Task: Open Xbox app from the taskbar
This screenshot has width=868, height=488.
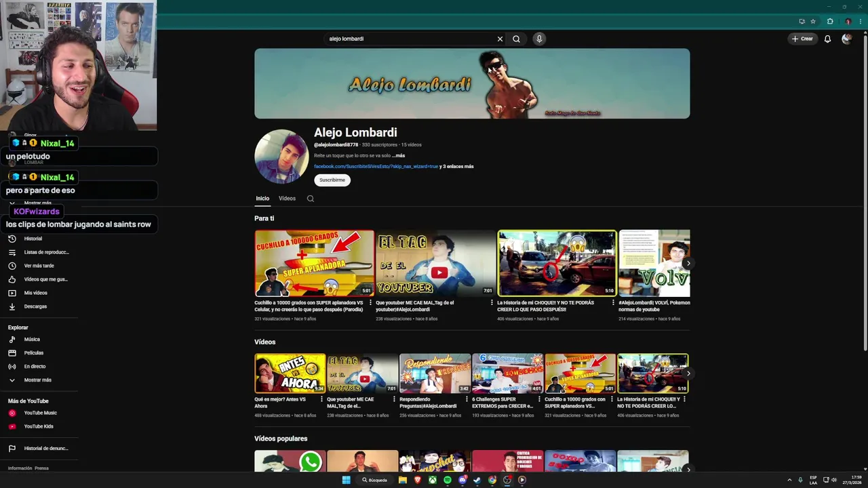Action: click(x=433, y=480)
